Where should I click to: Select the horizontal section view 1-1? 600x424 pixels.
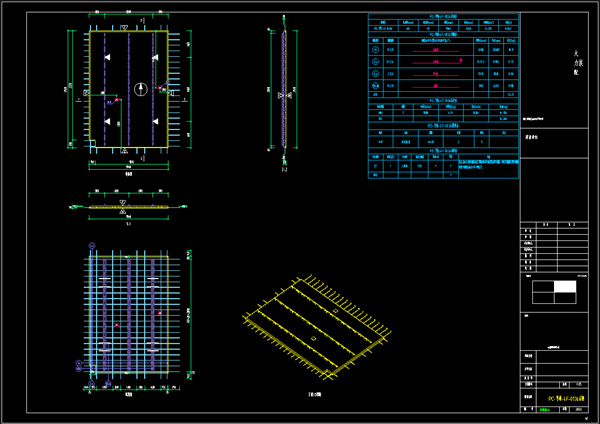129,207
